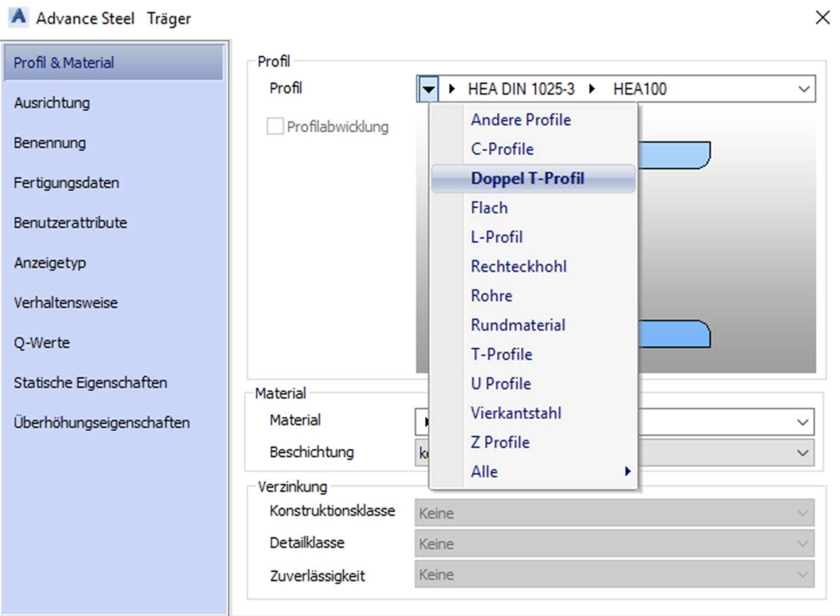Click the blue profile preview image
Viewport: 840px width, 616px height.
[x=724, y=250]
